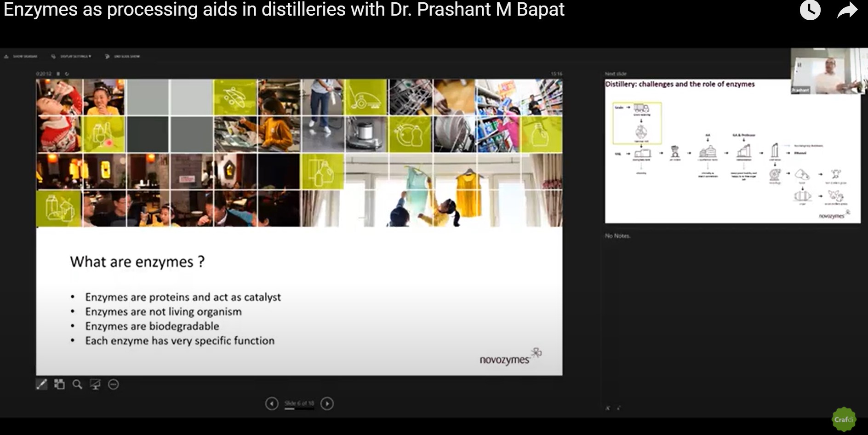Click the presenter webcam video thumbnail

pyautogui.click(x=829, y=71)
